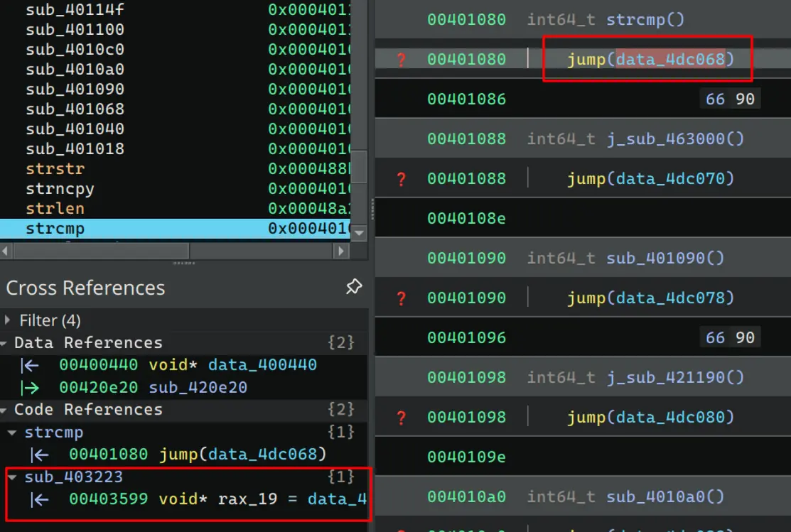Click the data_4dc078 jump operand
The image size is (791, 532).
point(674,298)
